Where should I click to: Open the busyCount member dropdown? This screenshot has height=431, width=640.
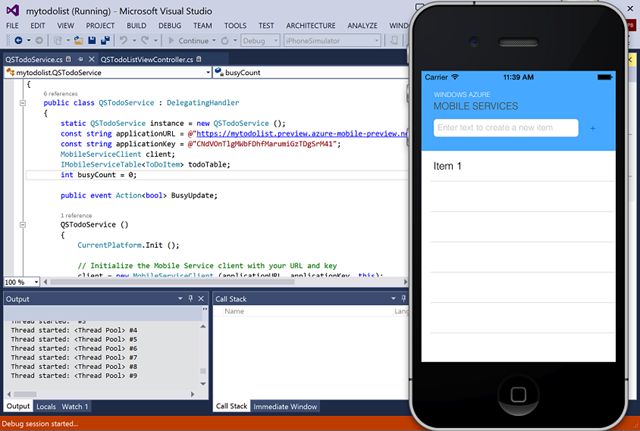point(311,73)
